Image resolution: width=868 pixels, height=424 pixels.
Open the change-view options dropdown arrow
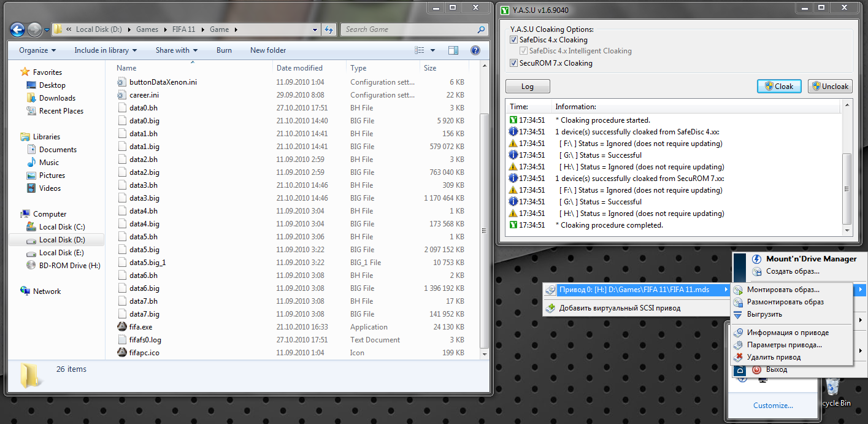pos(432,50)
